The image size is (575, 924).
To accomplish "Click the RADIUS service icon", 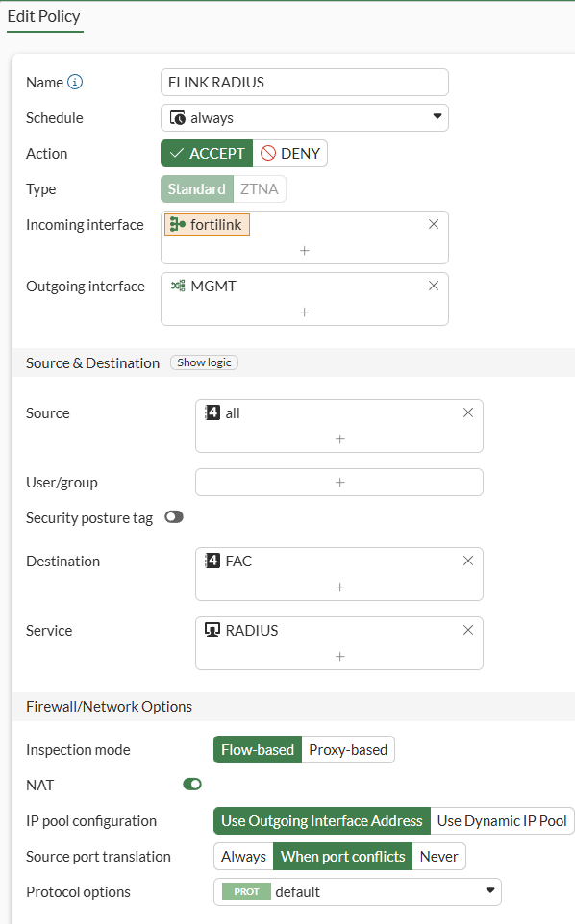I will click(212, 630).
